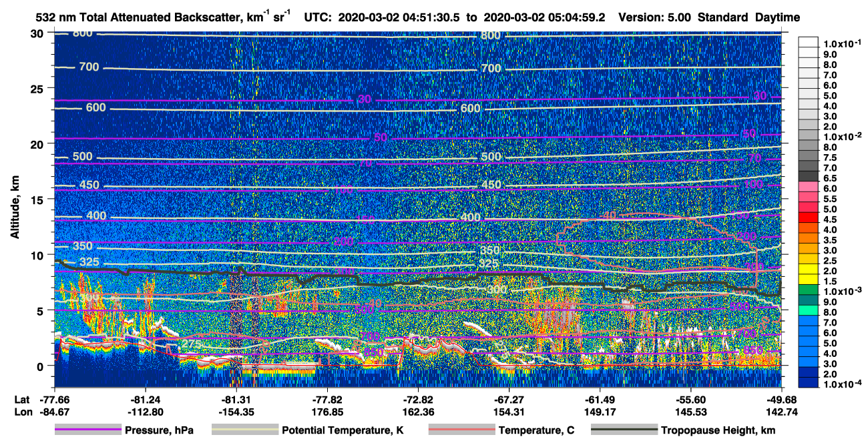Click the purple Pressure line sample in legend
This screenshot has width=868, height=445.
pos(87,430)
